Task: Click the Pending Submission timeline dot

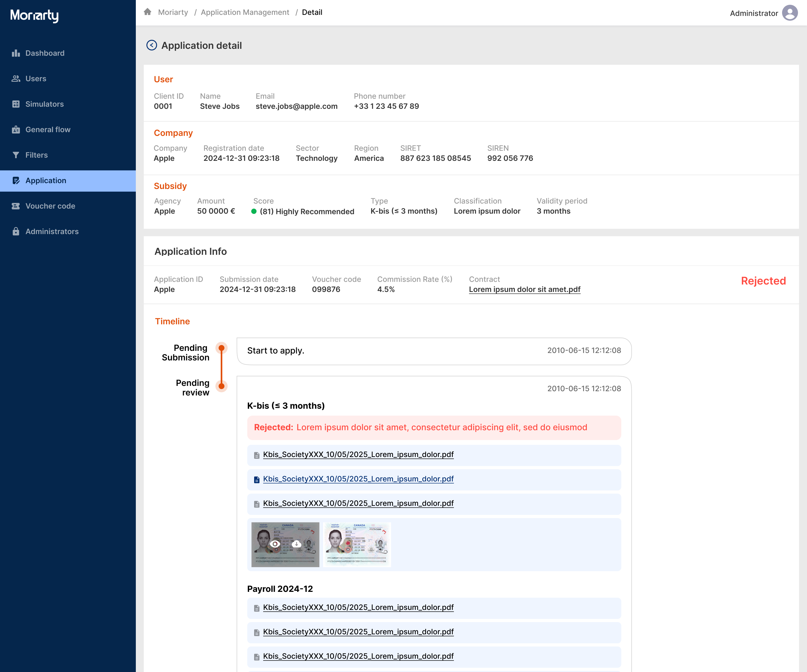Action: point(221,348)
